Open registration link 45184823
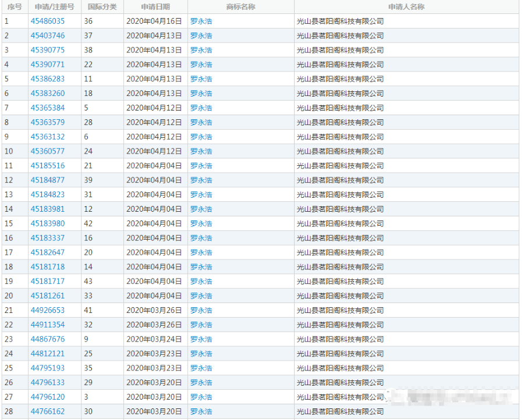This screenshot has width=524, height=420. [x=48, y=195]
